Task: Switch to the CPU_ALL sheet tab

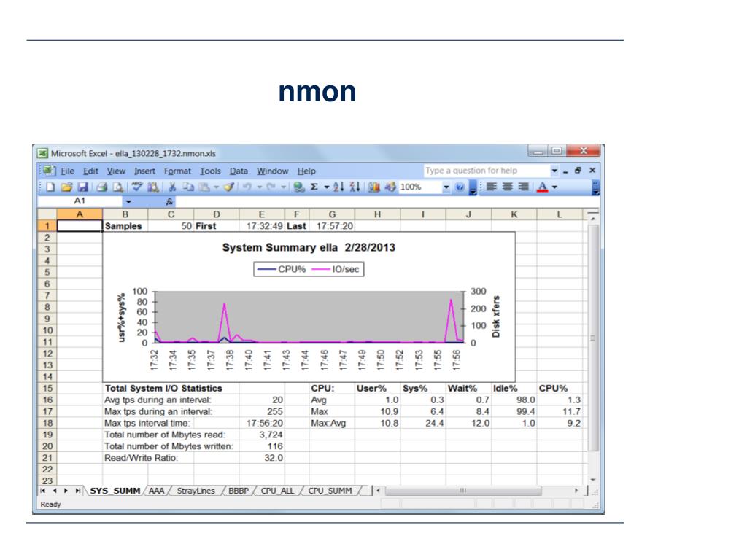Action: tap(277, 491)
